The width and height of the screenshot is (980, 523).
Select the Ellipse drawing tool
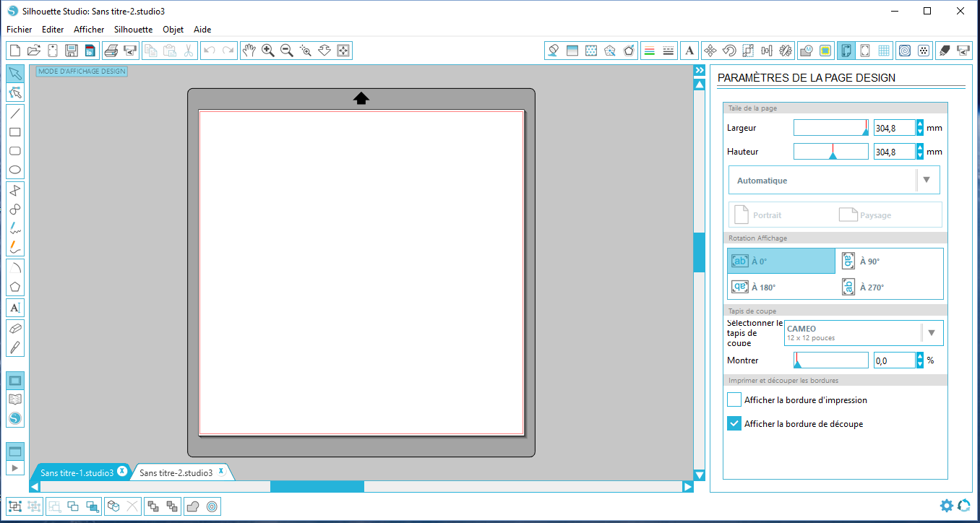pyautogui.click(x=14, y=170)
